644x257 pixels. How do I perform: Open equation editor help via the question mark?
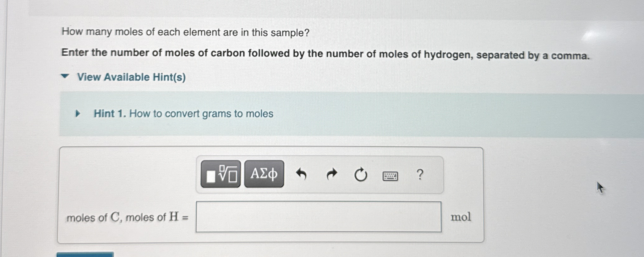tap(420, 174)
